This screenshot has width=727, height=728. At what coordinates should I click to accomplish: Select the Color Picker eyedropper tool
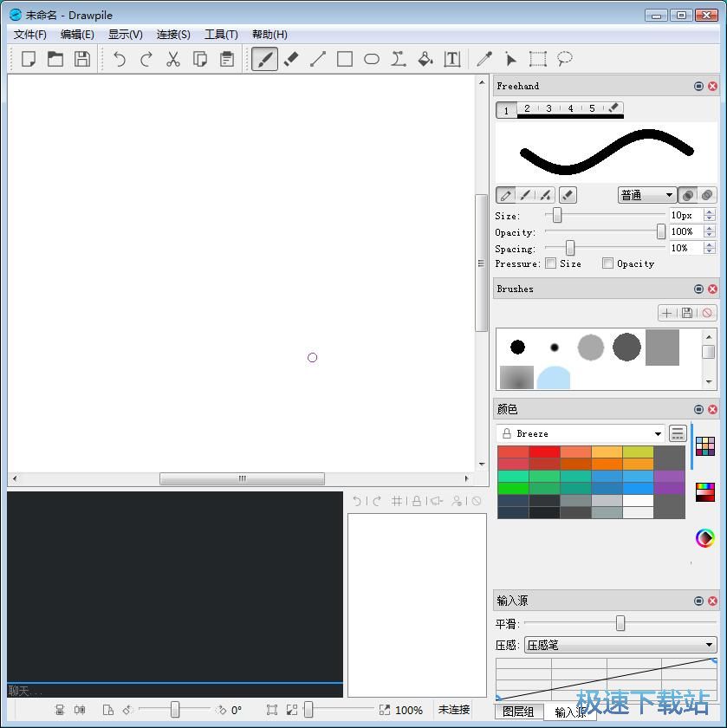[x=484, y=59]
